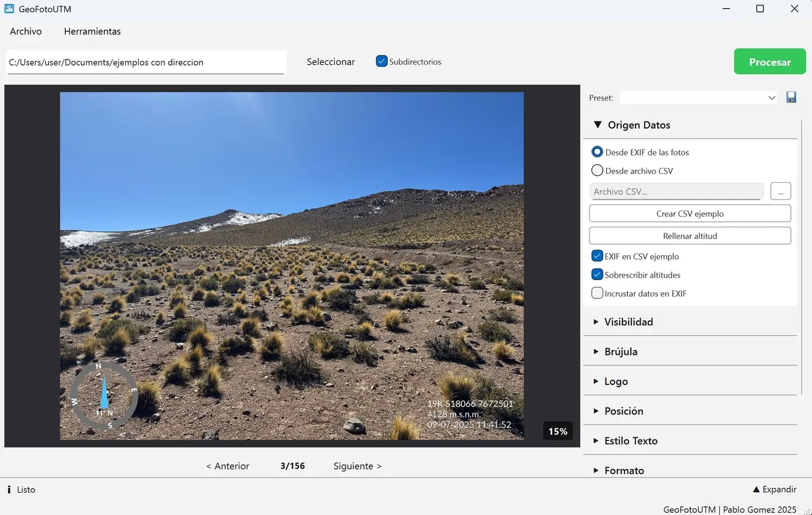Maximize the GeoFotoUTM window
Screen dimensions: 812x515
pos(760,9)
